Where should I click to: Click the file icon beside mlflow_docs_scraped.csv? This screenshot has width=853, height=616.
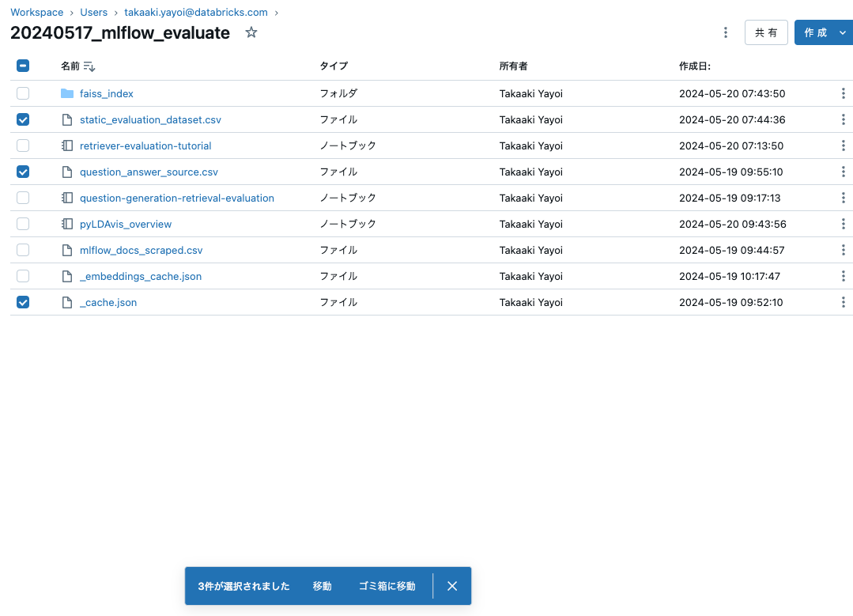(x=67, y=250)
